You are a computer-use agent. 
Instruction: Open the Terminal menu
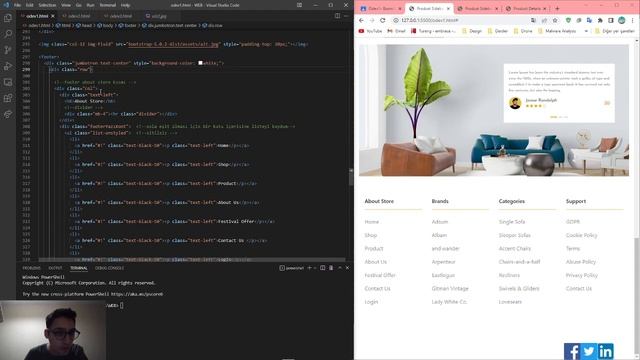click(108, 5)
